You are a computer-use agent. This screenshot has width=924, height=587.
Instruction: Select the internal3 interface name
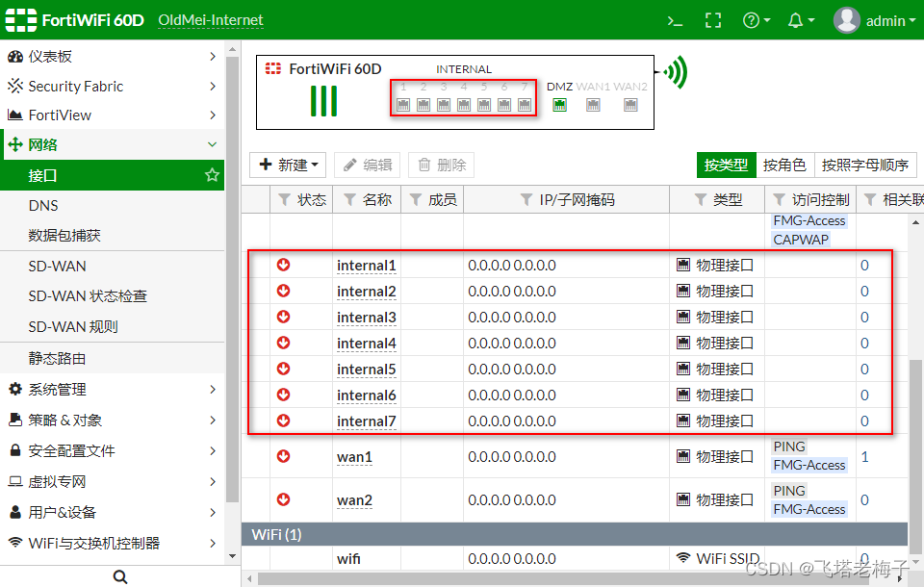coord(367,317)
